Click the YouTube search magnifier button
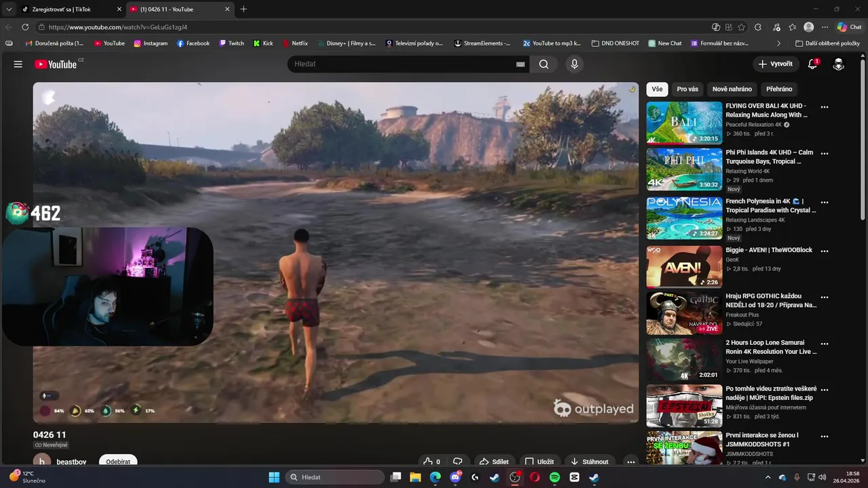The height and width of the screenshot is (488, 868). pyautogui.click(x=544, y=64)
